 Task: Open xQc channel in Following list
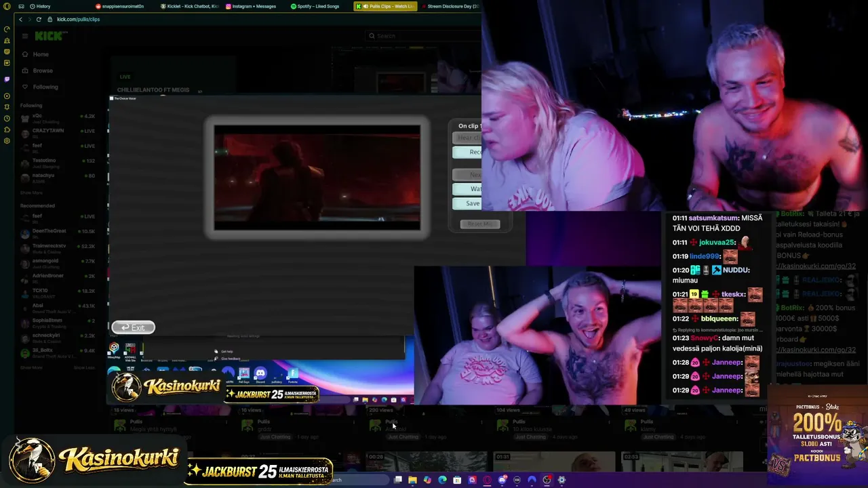pos(59,117)
